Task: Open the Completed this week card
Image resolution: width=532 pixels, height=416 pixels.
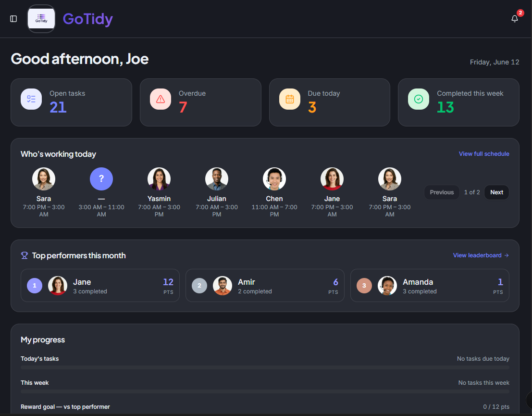Action: tap(459, 102)
